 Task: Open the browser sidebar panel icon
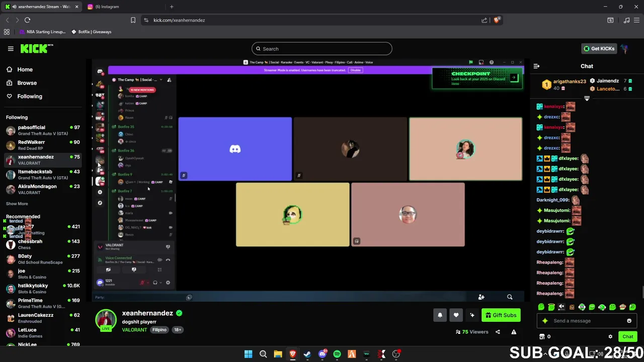coord(610,20)
